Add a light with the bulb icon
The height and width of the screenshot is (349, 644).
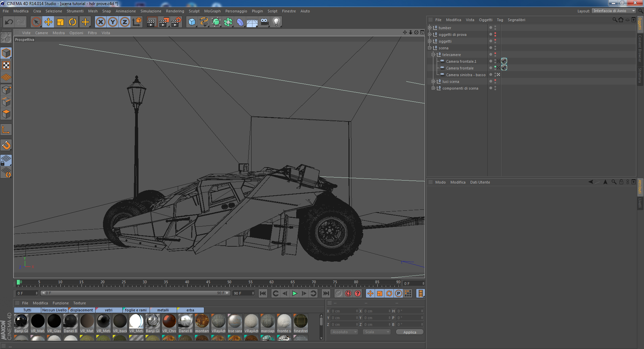[276, 22]
